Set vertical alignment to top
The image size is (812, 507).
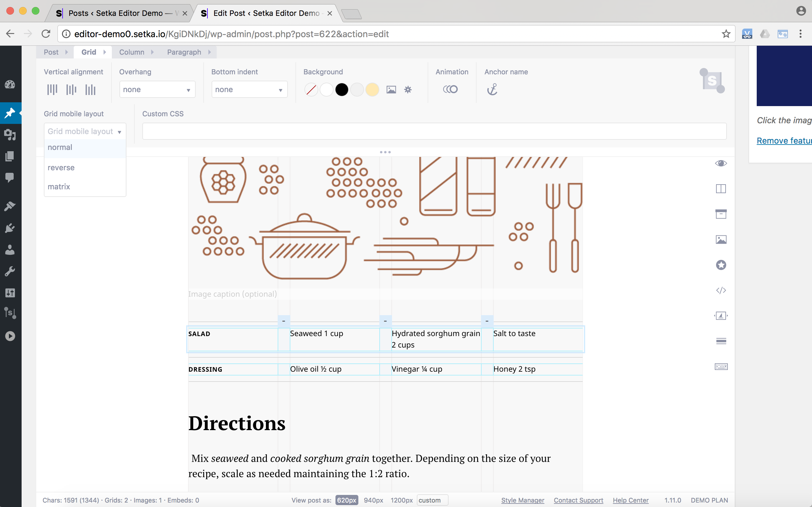pyautogui.click(x=52, y=90)
